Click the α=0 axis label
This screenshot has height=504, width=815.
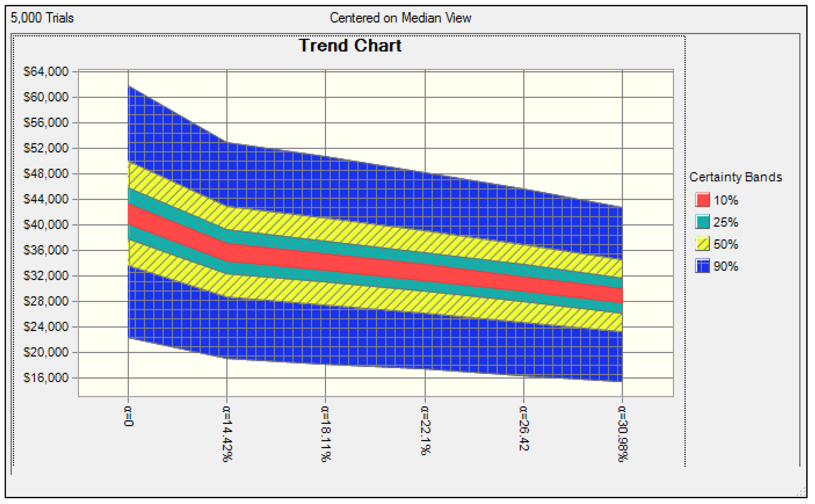(128, 416)
